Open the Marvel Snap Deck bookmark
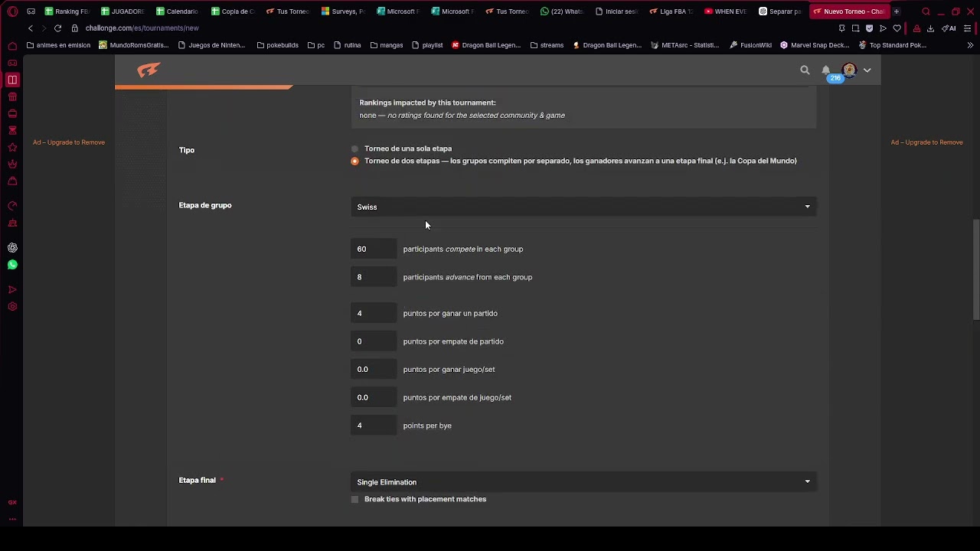 coord(815,45)
